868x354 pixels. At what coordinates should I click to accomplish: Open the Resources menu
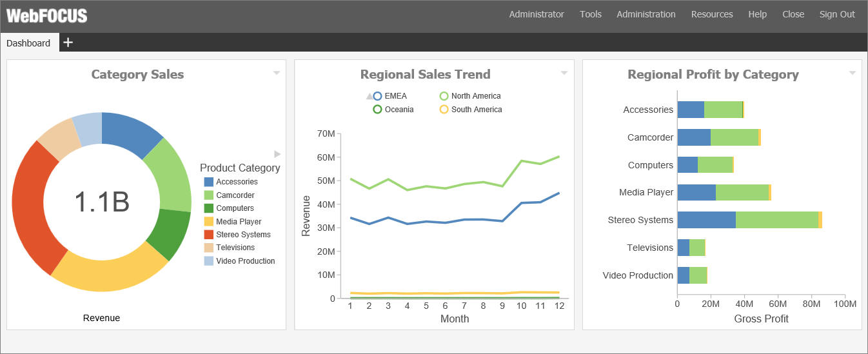click(712, 14)
